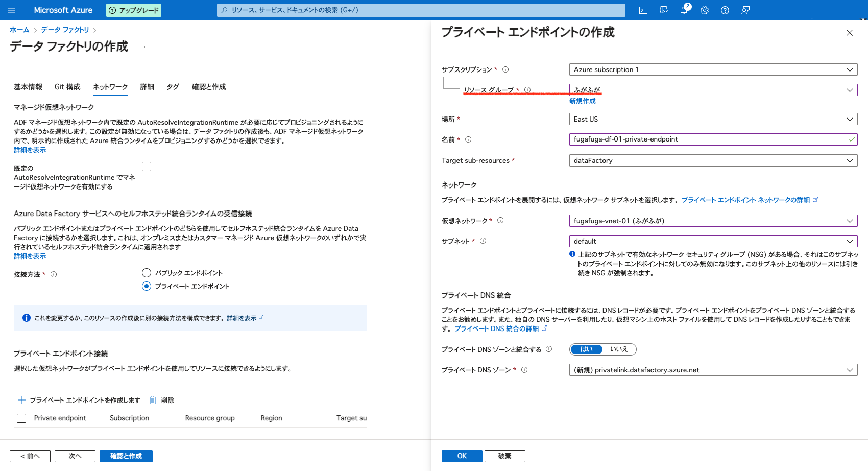
Task: Click the 次へ button
Action: pos(75,456)
